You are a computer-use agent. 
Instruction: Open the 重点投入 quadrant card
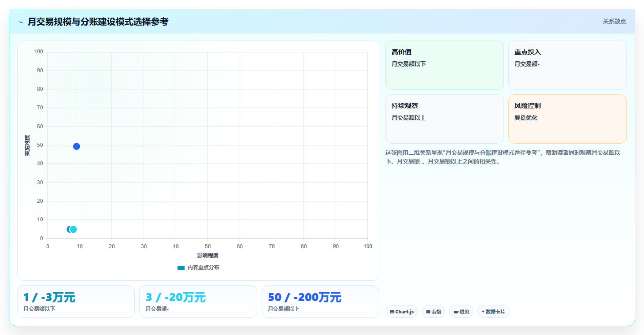(567, 65)
